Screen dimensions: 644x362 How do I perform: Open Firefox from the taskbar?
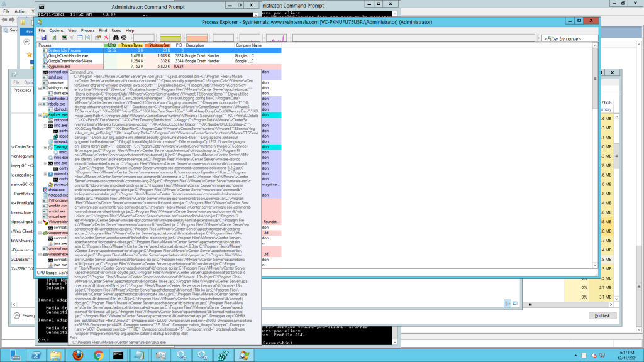76,354
